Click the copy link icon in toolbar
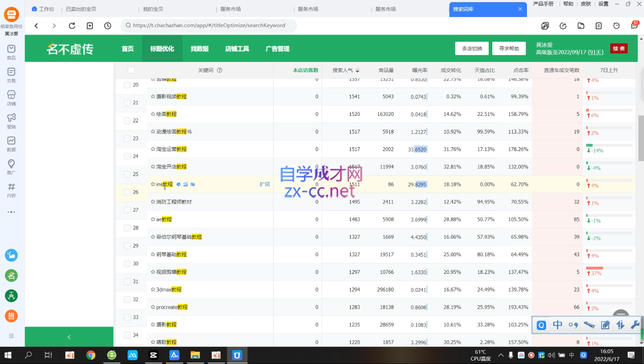644x364 pixels. click(545, 26)
